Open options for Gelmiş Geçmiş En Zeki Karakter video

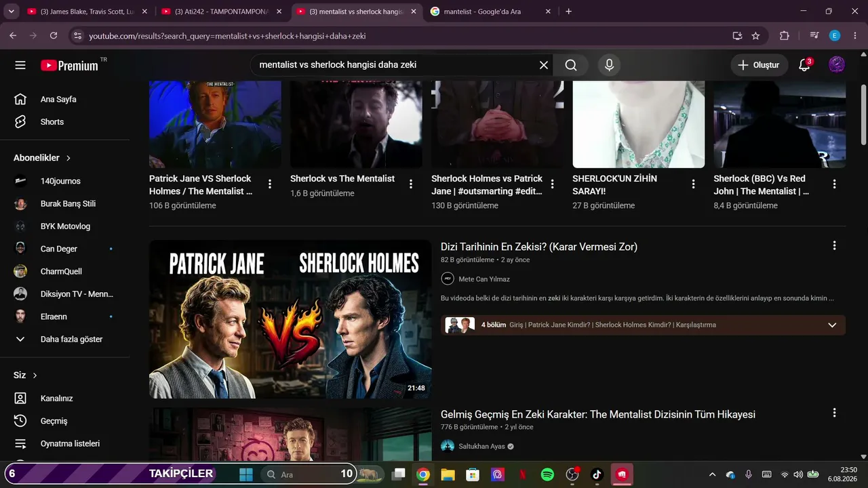click(x=834, y=413)
